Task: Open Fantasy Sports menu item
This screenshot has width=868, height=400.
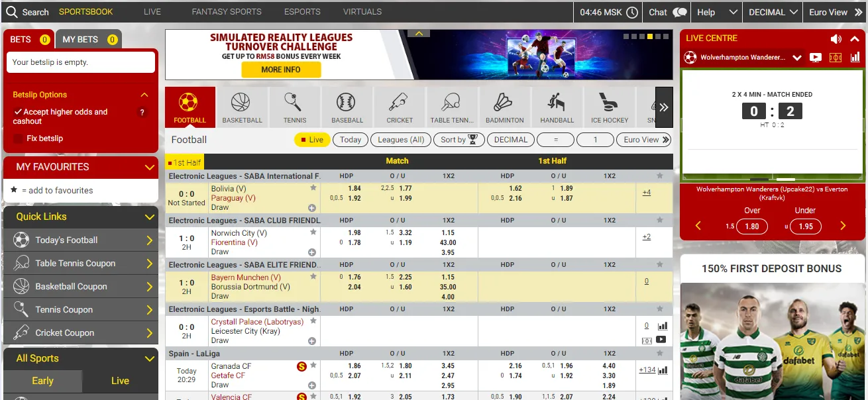Action: (227, 12)
